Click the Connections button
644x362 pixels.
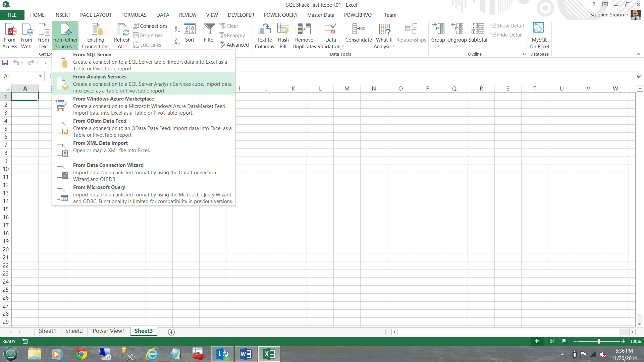pos(150,26)
